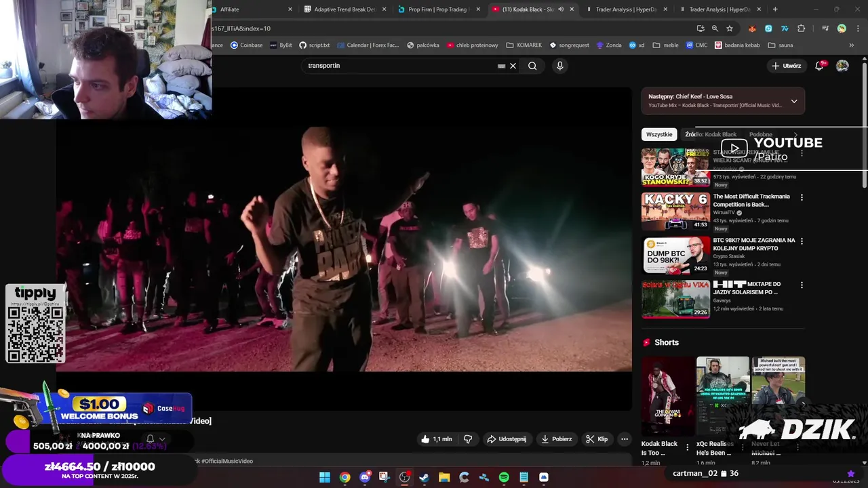Open KOMAREK bookmarks folder
The width and height of the screenshot is (868, 488).
pyautogui.click(x=524, y=45)
